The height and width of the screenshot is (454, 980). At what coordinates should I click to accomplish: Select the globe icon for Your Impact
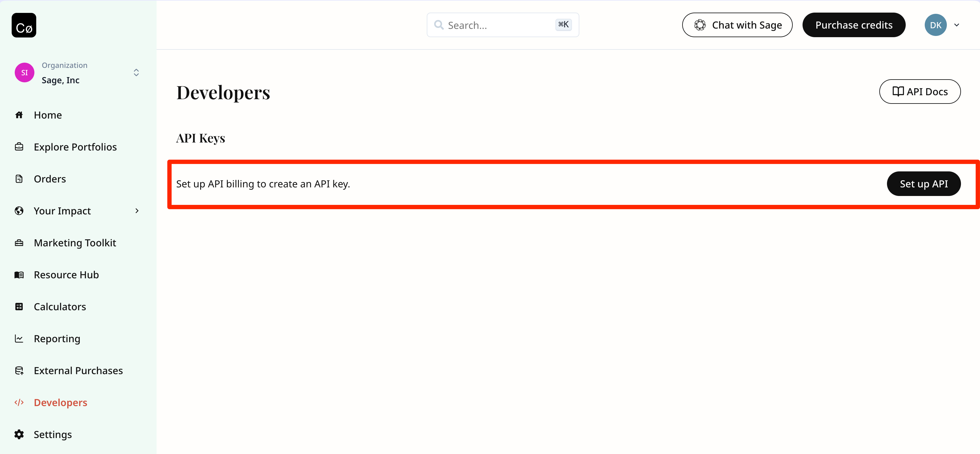[x=19, y=210]
